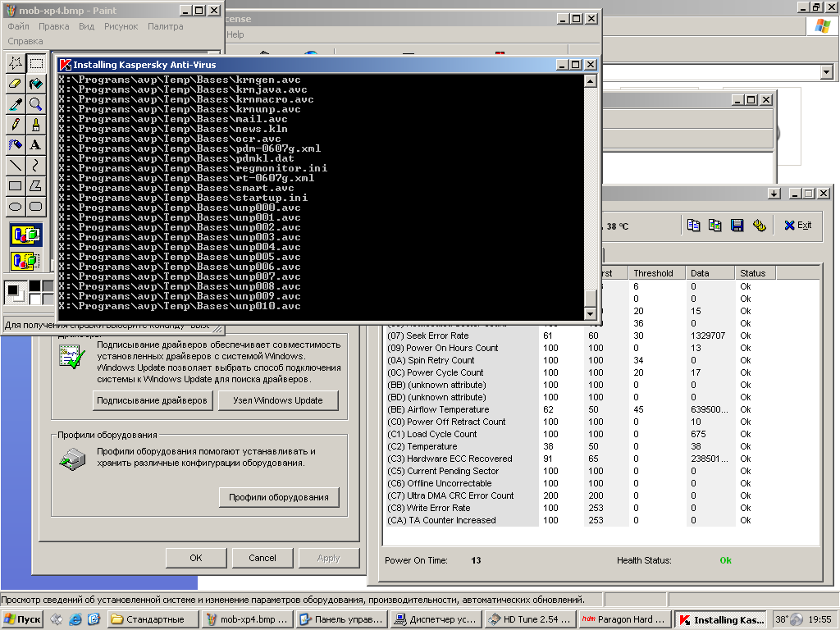Open the Палитра menu in Paint
This screenshot has width=840, height=630.
click(x=166, y=26)
